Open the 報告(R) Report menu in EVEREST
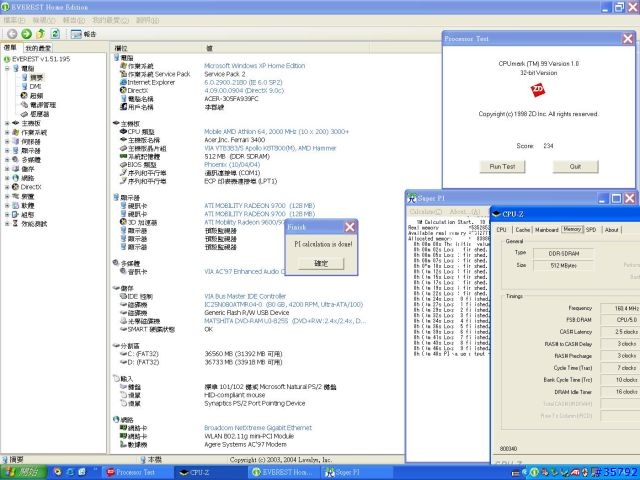640x480 pixels. point(74,20)
